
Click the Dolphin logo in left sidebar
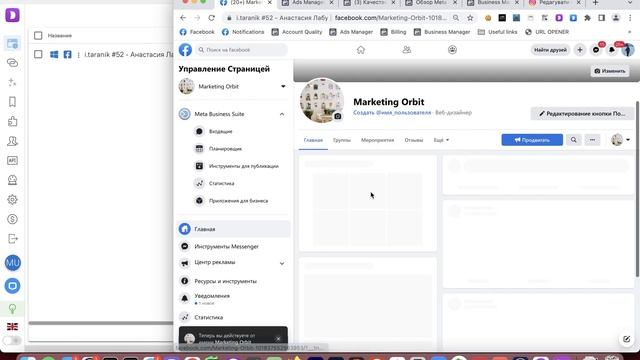(12, 16)
